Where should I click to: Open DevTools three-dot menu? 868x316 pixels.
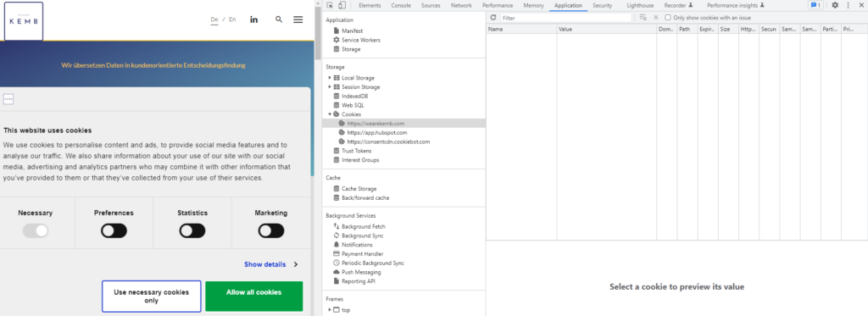[x=848, y=5]
